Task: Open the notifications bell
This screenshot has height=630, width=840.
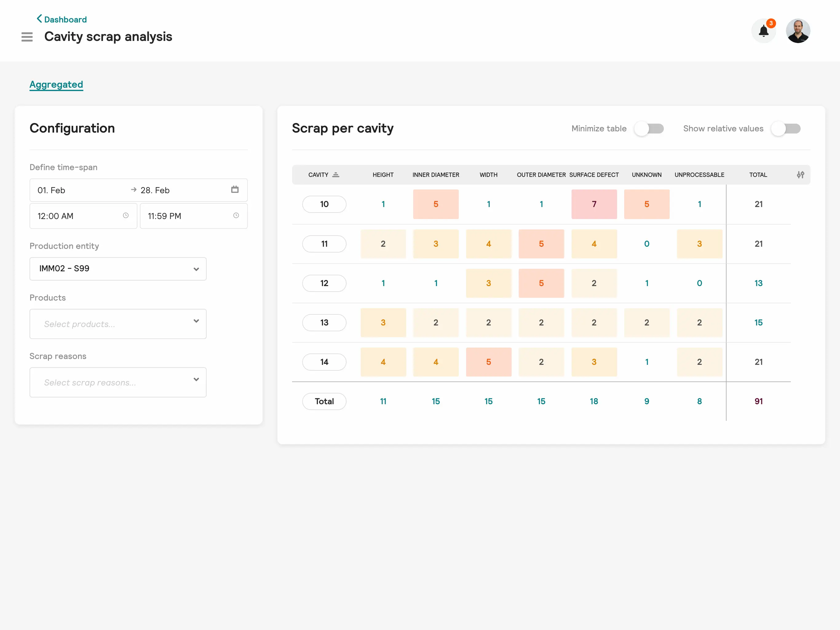Action: 763,31
